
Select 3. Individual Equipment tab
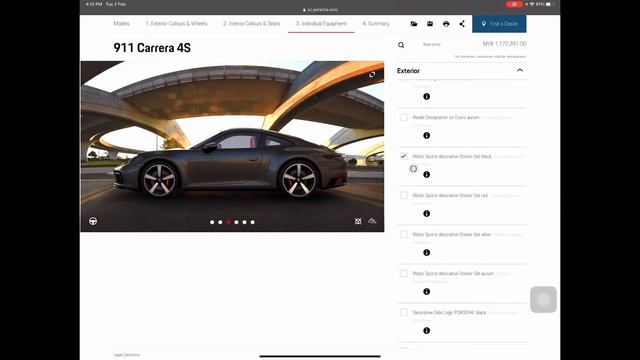(321, 24)
